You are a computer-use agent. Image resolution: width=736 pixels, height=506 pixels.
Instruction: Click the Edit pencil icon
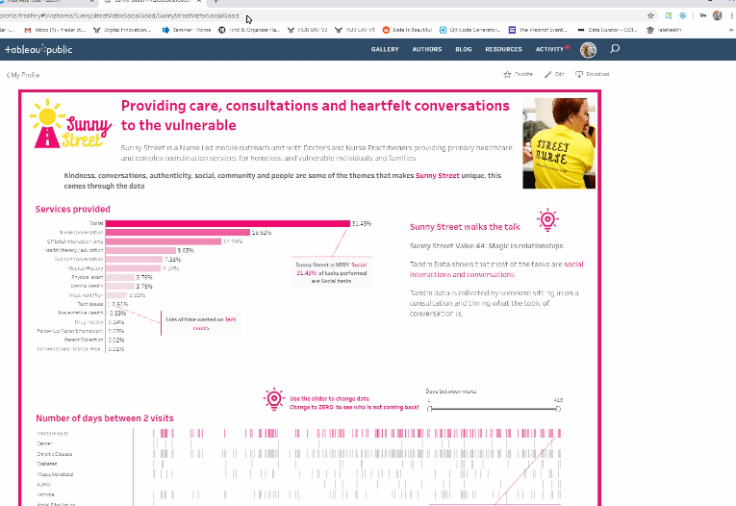(548, 74)
